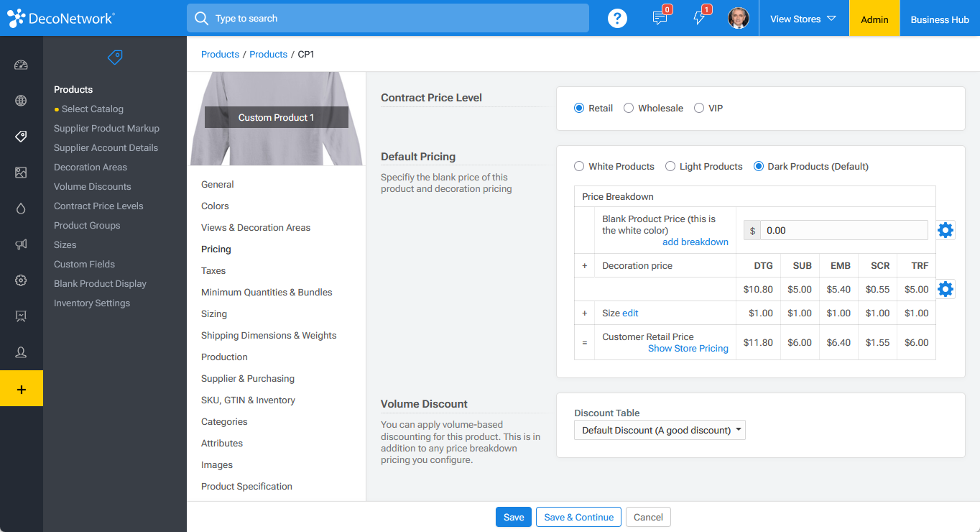Switch to the Admin tab
980x532 pixels.
coord(874,19)
